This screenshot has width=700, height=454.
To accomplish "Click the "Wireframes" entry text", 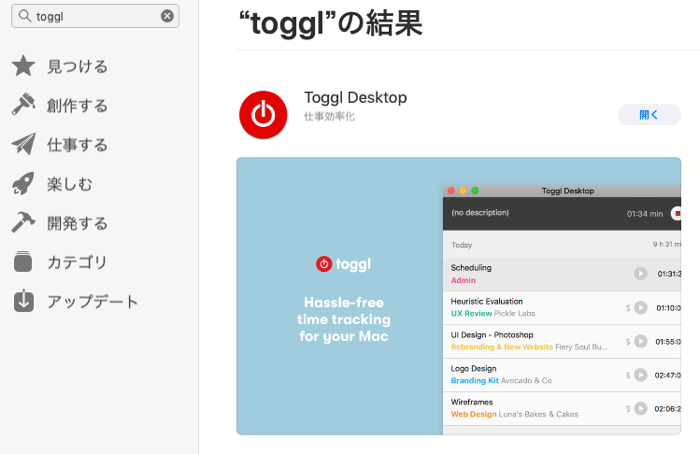I will (x=472, y=402).
